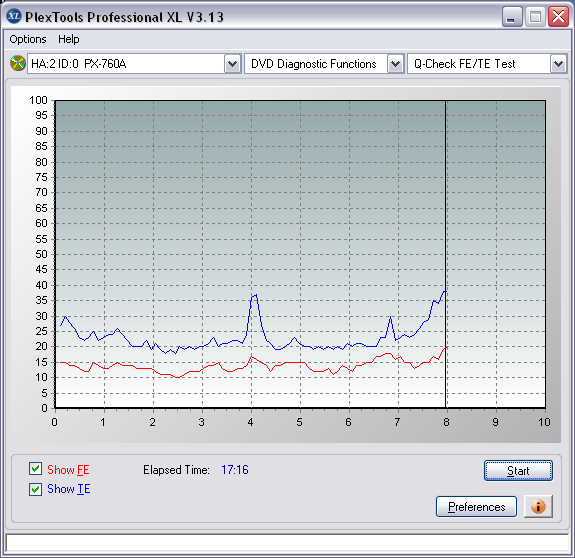The width and height of the screenshot is (575, 558).
Task: Click the disc drive icon beside PX-760A
Action: pyautogui.click(x=17, y=63)
